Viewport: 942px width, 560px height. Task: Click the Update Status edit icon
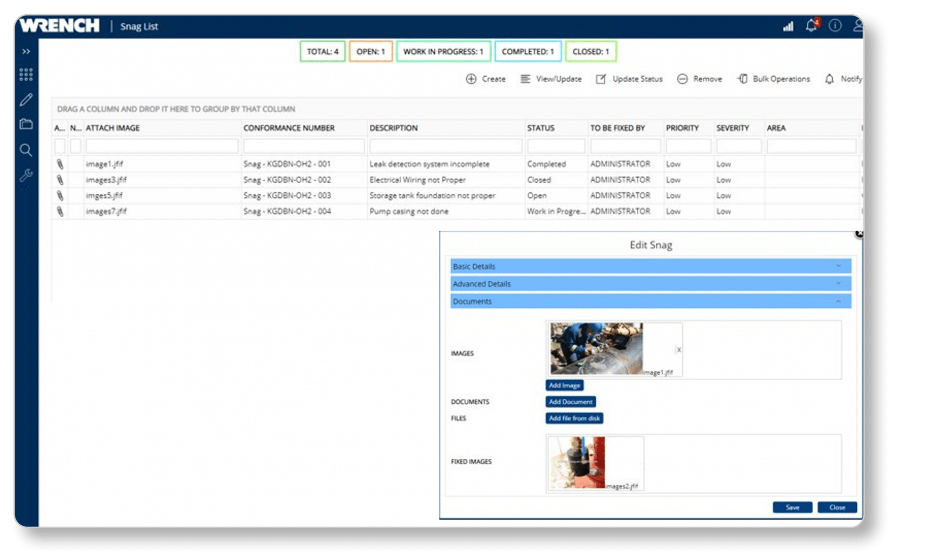coord(601,79)
